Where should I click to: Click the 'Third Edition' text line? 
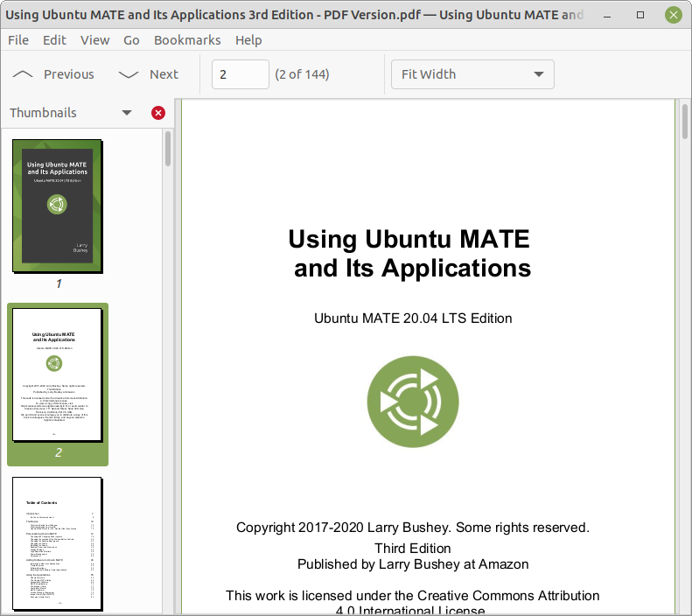coord(413,548)
